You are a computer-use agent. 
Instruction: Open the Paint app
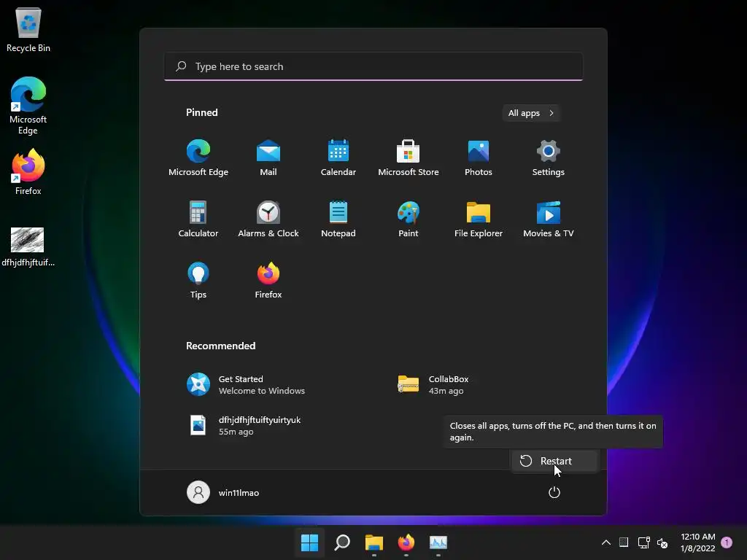(409, 219)
